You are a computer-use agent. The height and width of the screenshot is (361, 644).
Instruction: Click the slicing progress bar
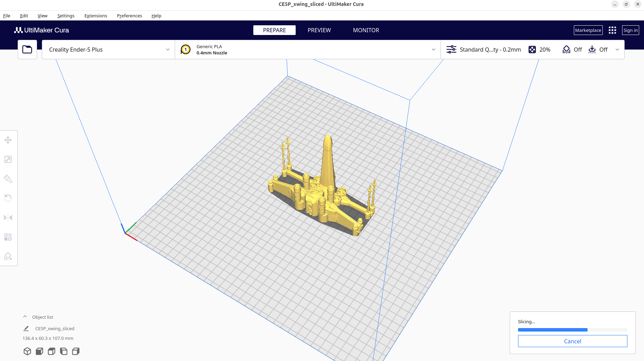(572, 330)
